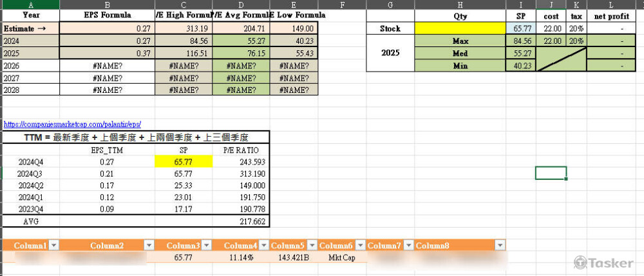Click the EPS Formula #NAME? cell for 2026

coord(108,65)
